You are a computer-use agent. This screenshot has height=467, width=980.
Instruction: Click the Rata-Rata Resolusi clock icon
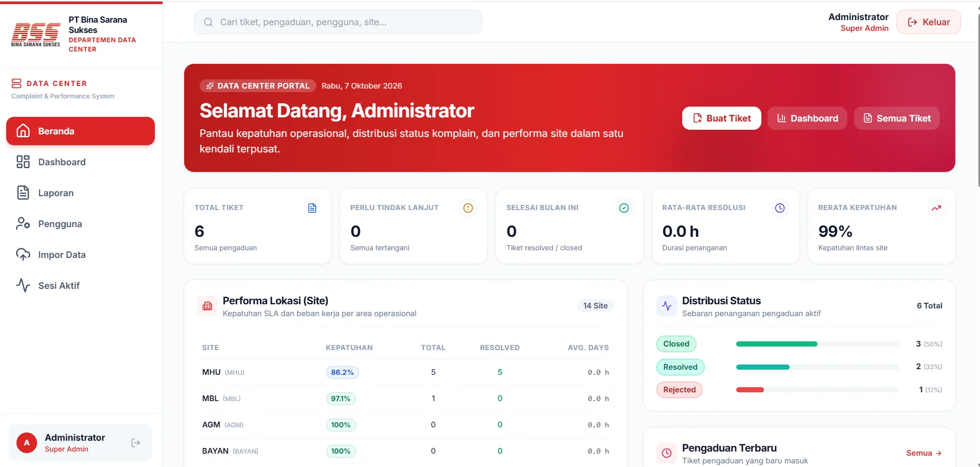click(780, 208)
